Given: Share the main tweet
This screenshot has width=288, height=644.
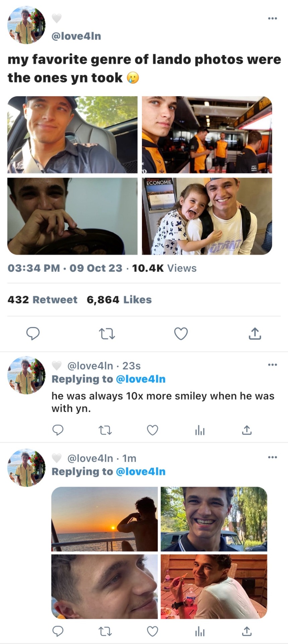Looking at the screenshot, I should click(255, 333).
